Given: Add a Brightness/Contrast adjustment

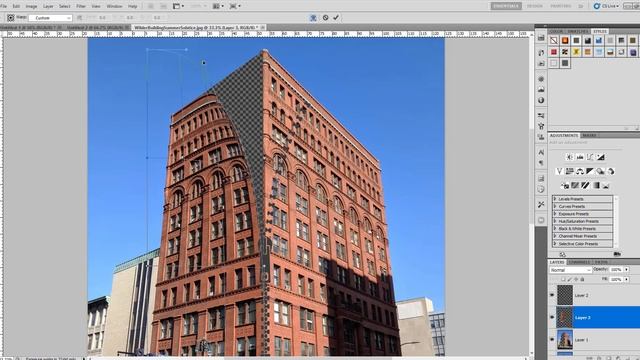Looking at the screenshot, I should pyautogui.click(x=569, y=157).
